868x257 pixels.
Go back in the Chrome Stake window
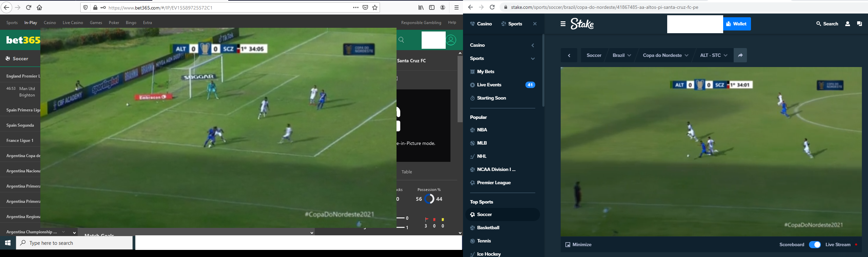tap(470, 7)
